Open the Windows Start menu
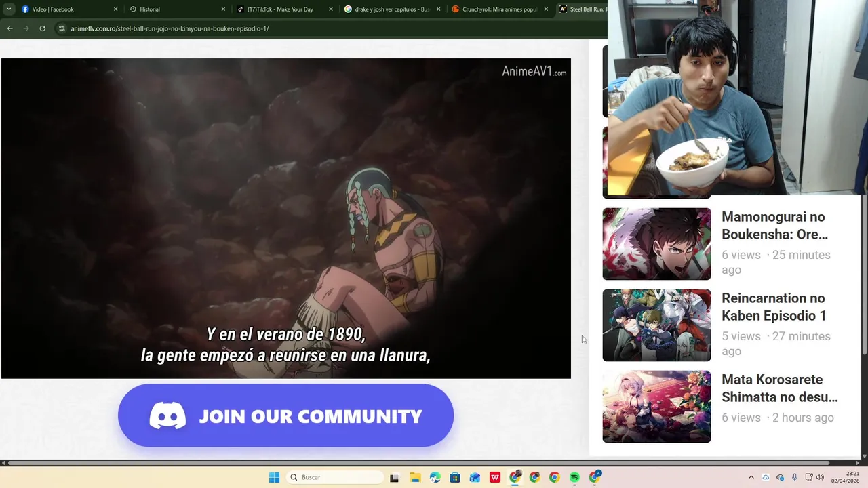Viewport: 868px width, 488px height. (x=274, y=477)
